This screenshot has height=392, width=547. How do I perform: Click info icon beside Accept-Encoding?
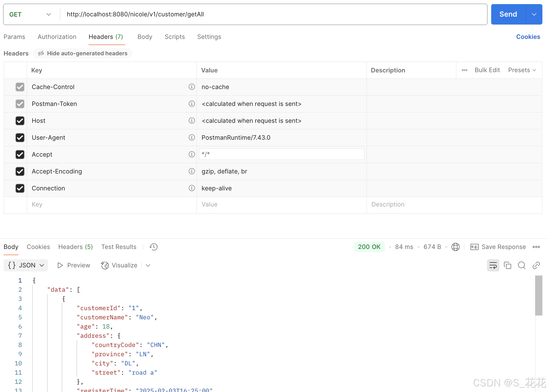point(192,171)
